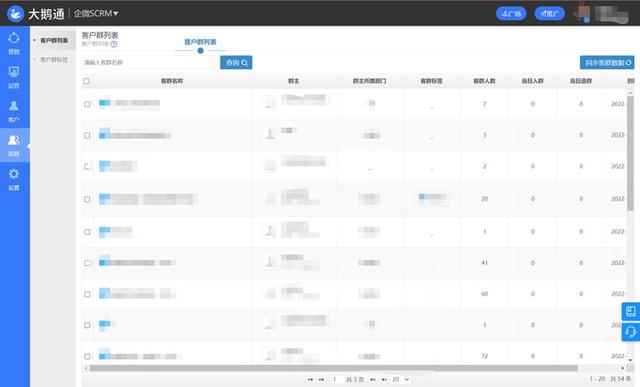Open the page size 20 dropdown
The width and height of the screenshot is (640, 387).
pyautogui.click(x=400, y=380)
